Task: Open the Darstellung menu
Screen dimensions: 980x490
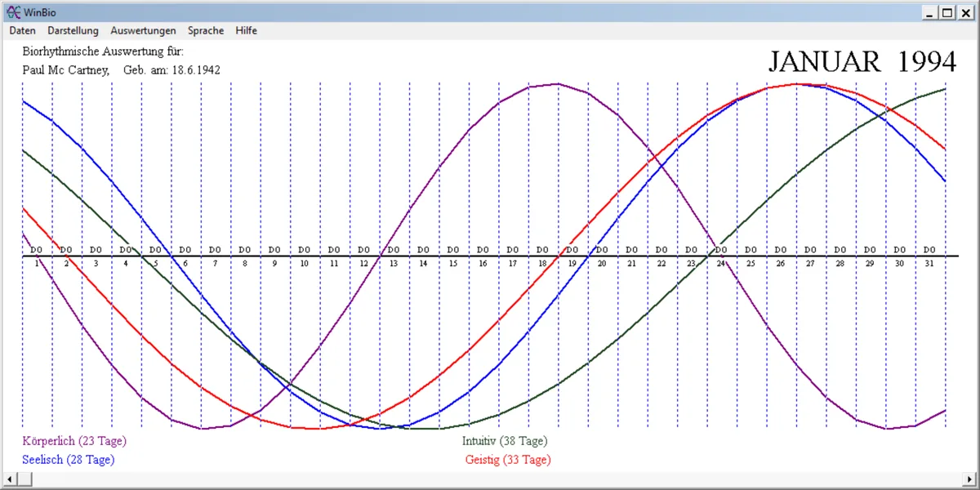Action: click(x=73, y=30)
